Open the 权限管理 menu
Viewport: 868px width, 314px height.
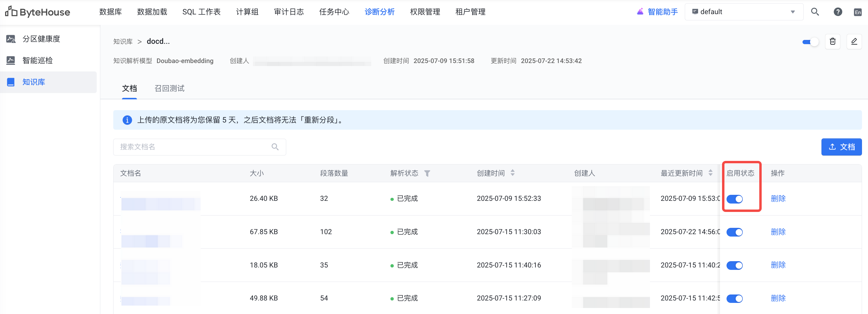tap(425, 12)
